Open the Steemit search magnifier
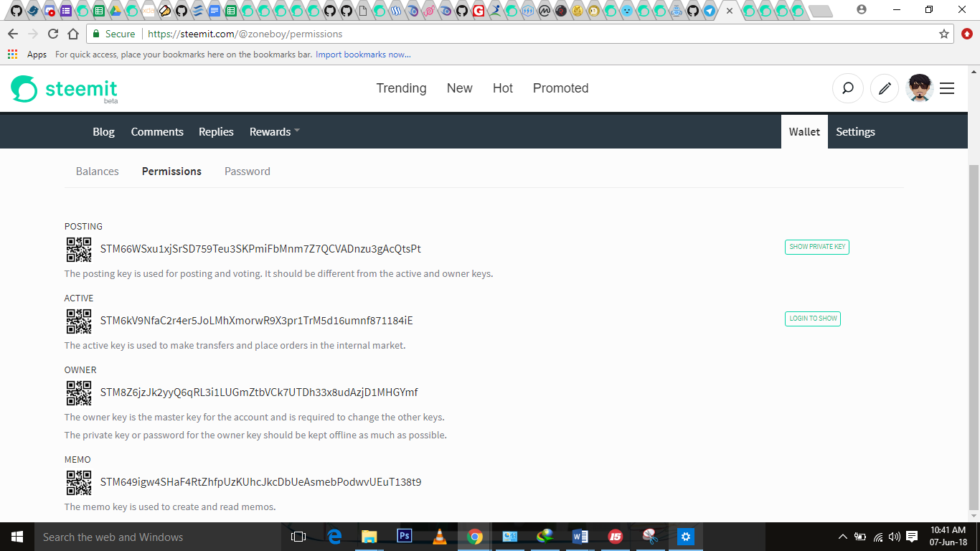Image resolution: width=980 pixels, height=551 pixels. (x=847, y=88)
